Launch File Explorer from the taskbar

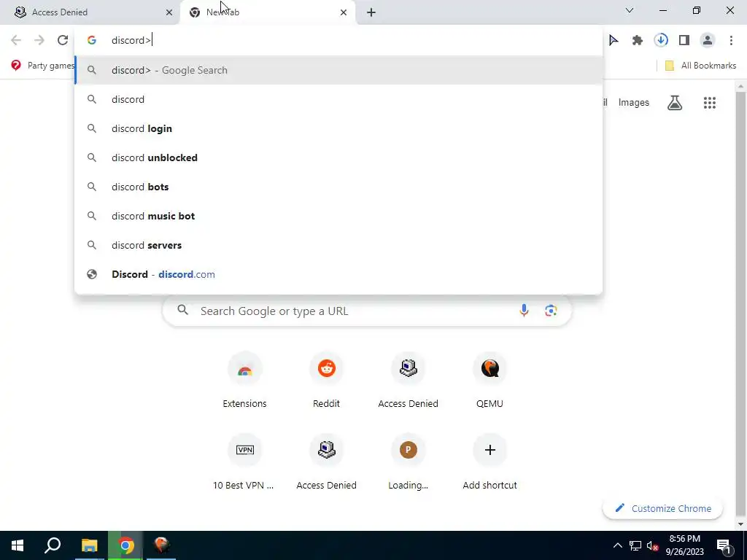click(89, 545)
